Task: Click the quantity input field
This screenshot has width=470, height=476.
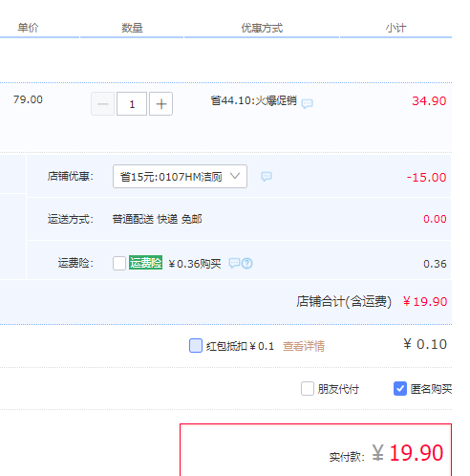Action: pos(132,104)
